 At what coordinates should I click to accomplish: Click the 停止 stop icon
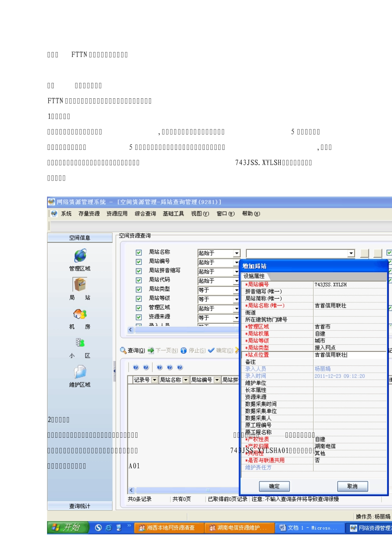(184, 350)
